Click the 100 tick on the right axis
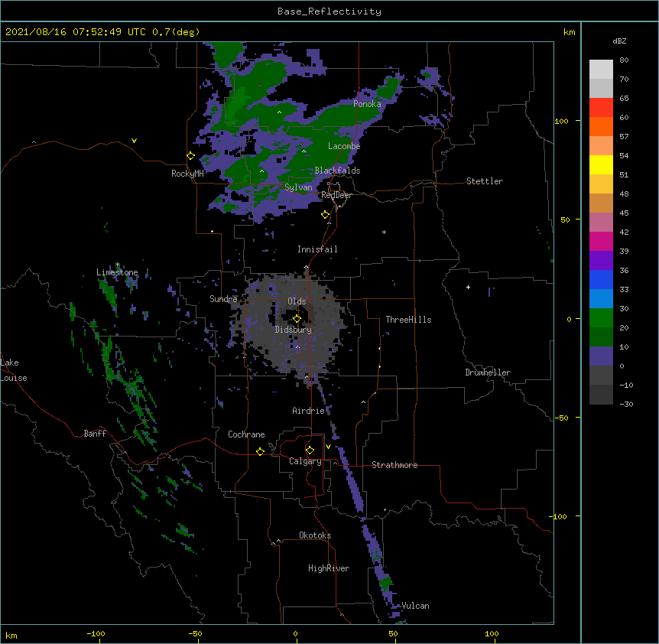Screen dimensions: 659x644 point(561,121)
